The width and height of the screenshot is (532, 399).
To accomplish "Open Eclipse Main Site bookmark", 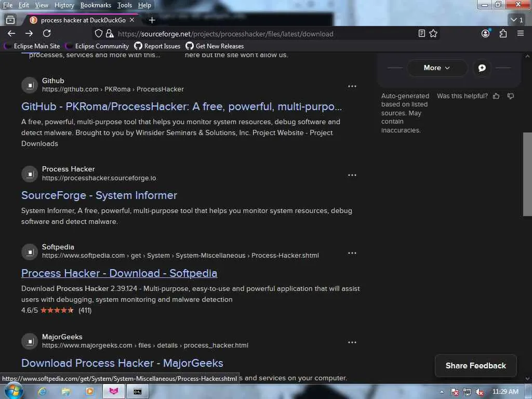I will pos(32,46).
